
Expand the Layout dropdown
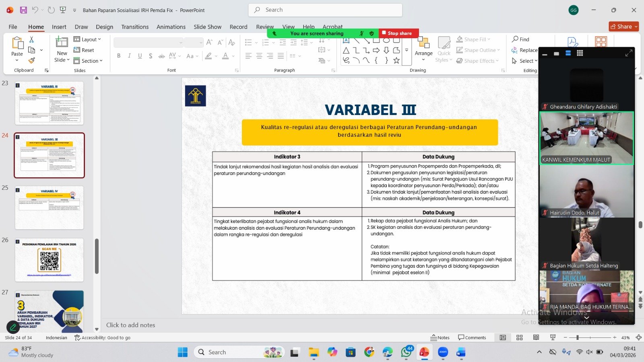point(87,39)
